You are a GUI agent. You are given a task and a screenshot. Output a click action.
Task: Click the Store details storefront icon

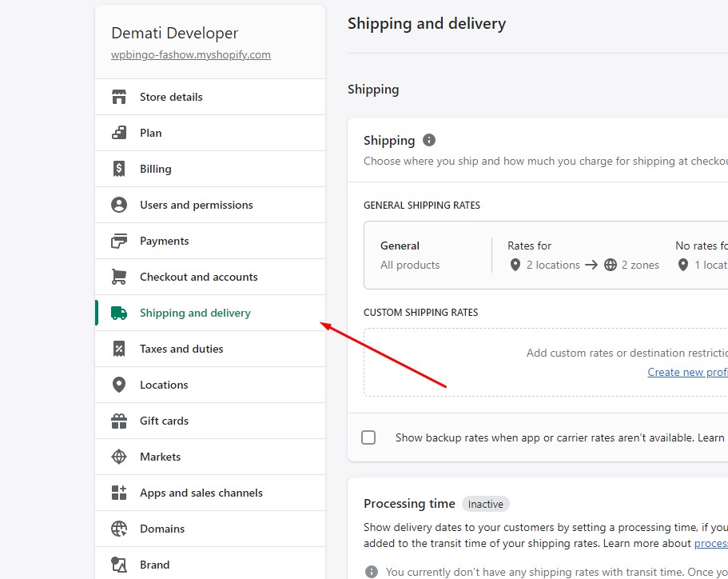point(119,97)
